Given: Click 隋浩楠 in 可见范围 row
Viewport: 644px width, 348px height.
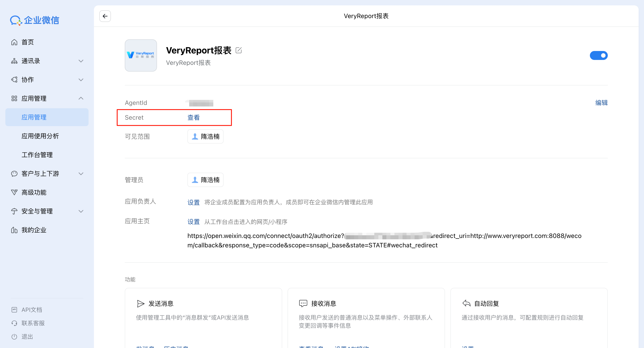Looking at the screenshot, I should point(205,136).
